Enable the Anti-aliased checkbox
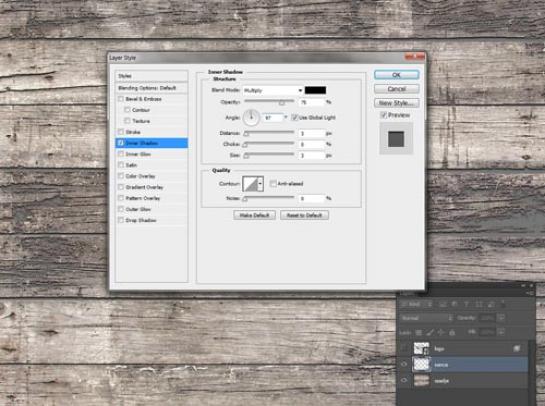This screenshot has width=545, height=406. (273, 184)
